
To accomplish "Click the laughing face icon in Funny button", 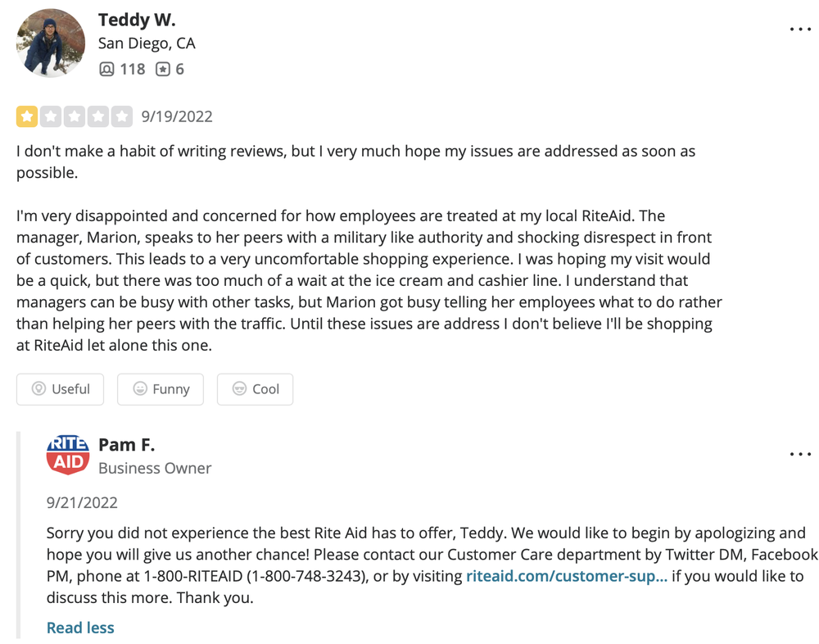I will pyautogui.click(x=139, y=388).
